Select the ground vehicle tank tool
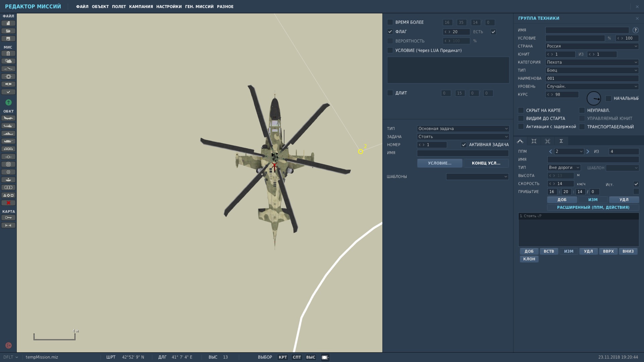The image size is (644, 362). point(8,141)
